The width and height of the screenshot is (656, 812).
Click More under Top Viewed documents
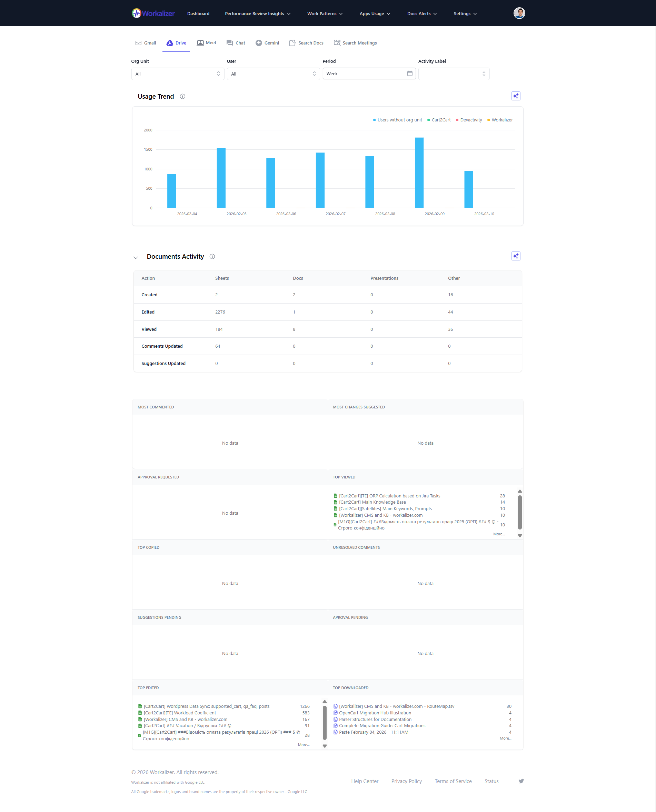(499, 534)
